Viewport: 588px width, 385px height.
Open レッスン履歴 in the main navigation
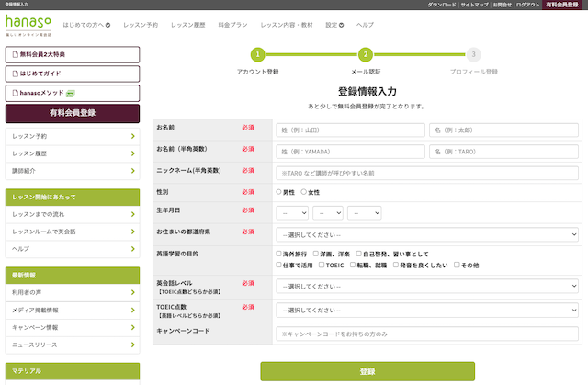click(x=187, y=25)
